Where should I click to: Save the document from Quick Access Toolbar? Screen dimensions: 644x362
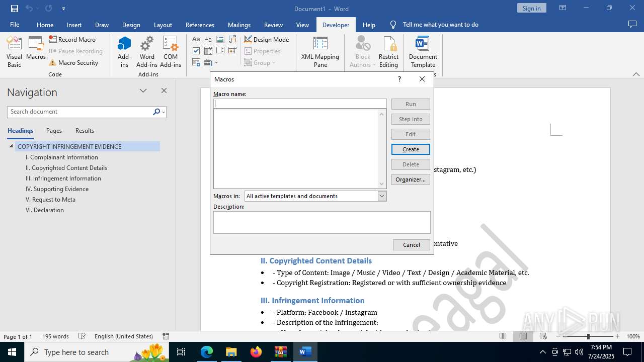click(x=15, y=9)
